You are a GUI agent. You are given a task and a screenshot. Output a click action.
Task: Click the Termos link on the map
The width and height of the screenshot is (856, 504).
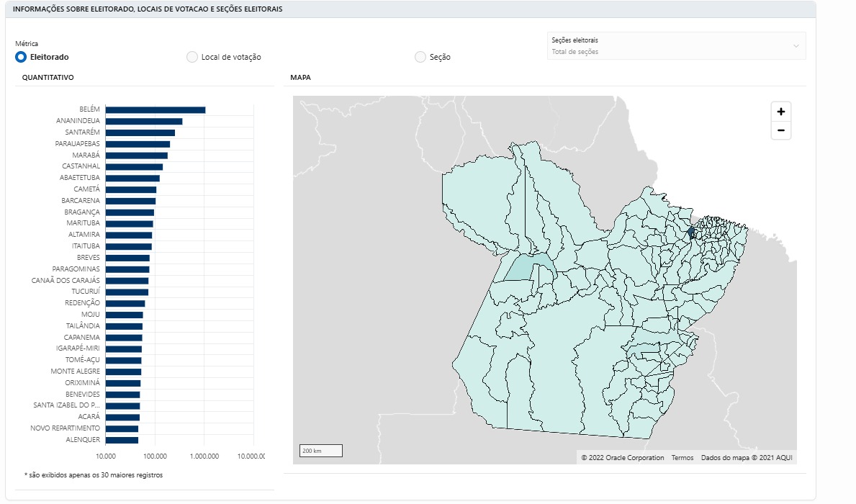pyautogui.click(x=682, y=458)
